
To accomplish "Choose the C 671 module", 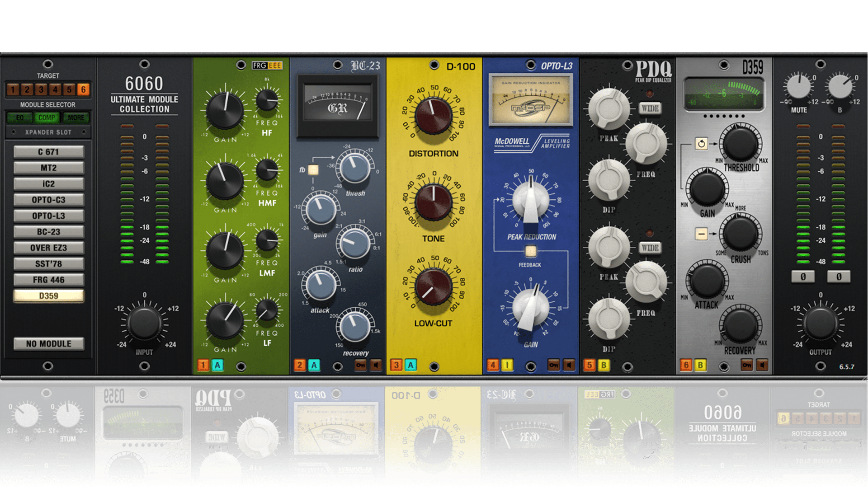I will [x=48, y=152].
